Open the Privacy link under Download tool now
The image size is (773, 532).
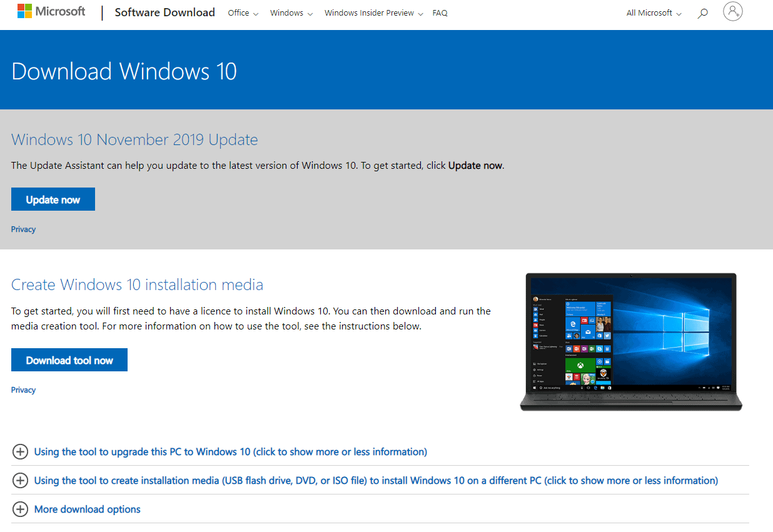click(x=23, y=389)
